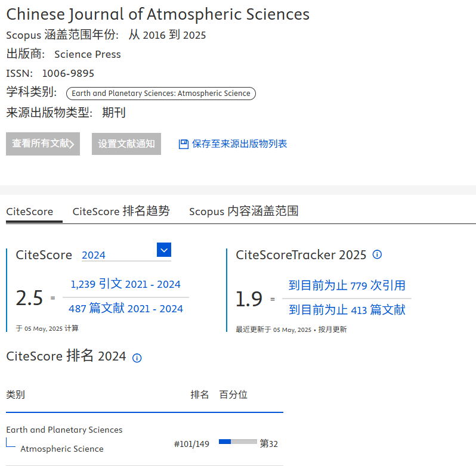
Task: Click the 类别 column header
Action: pyautogui.click(x=16, y=394)
